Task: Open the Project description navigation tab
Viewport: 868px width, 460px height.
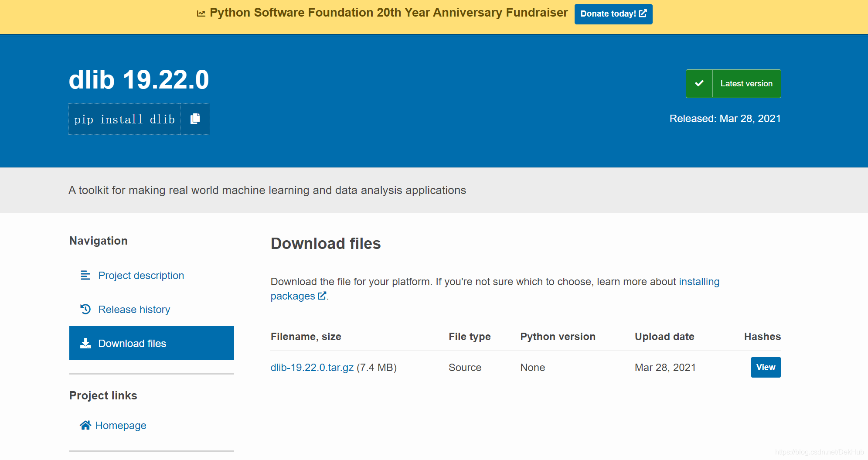Action: click(152, 275)
